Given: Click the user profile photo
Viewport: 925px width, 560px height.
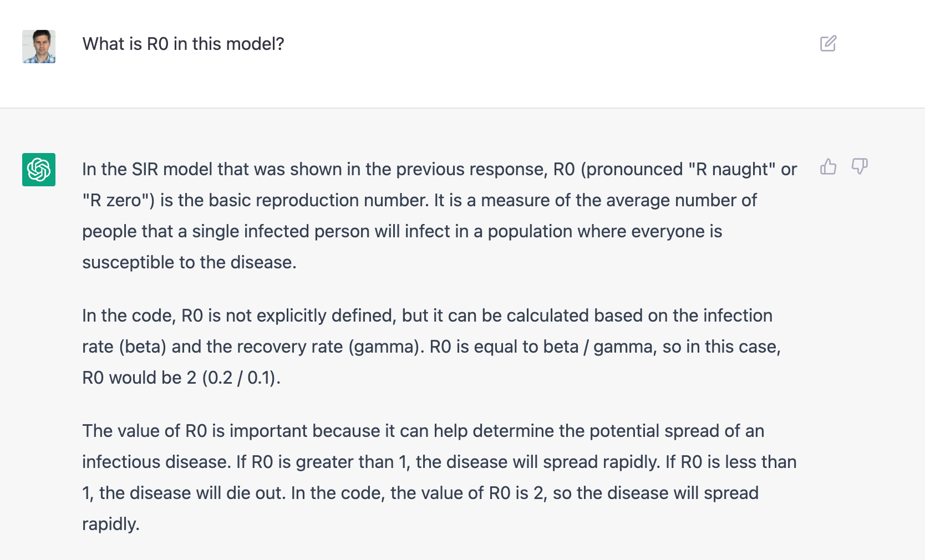Looking at the screenshot, I should tap(39, 47).
